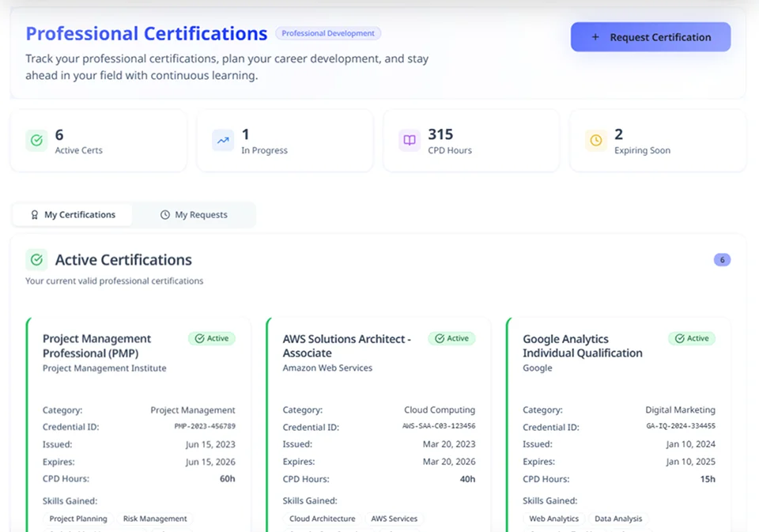Open the AWS Solutions Architect - Associate title
The image size is (759, 532).
point(346,345)
